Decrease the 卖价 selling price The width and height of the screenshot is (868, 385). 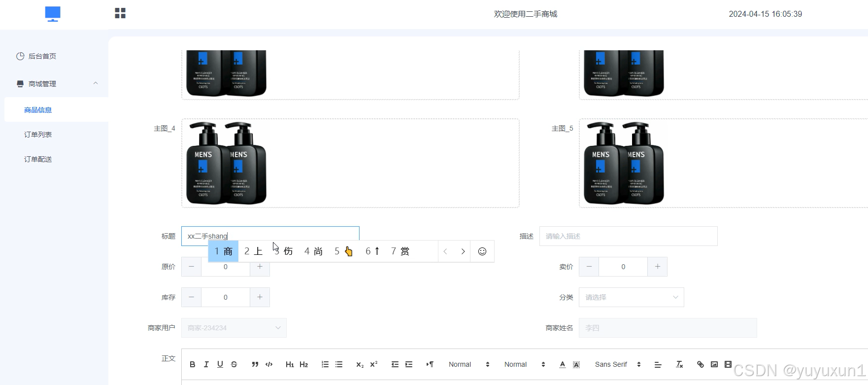coord(589,267)
